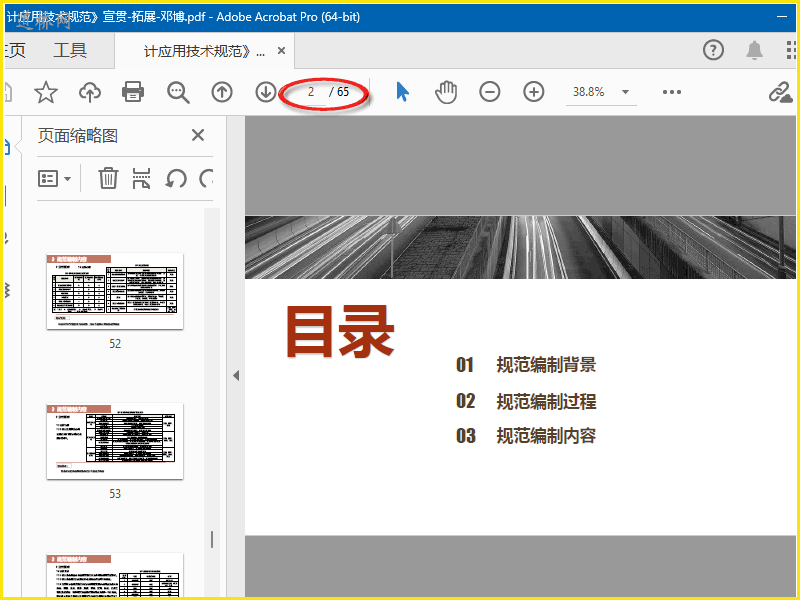This screenshot has height=600, width=800.
Task: Rotate pages counterclockwise
Action: point(176,179)
